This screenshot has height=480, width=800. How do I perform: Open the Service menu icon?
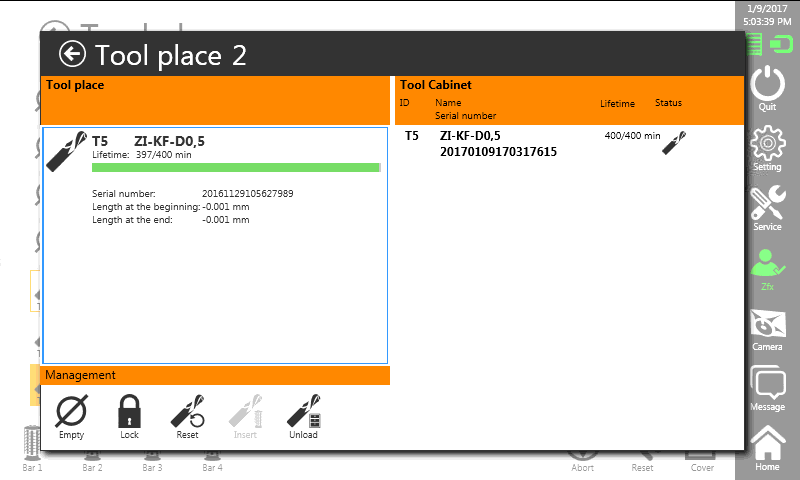767,208
